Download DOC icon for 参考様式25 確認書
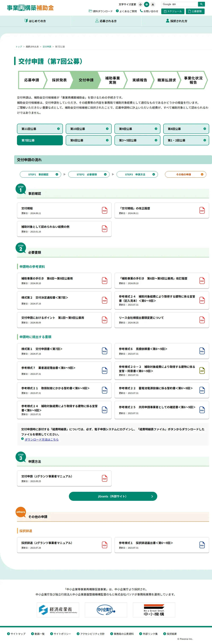The width and height of the screenshot is (212, 644). tap(202, 410)
